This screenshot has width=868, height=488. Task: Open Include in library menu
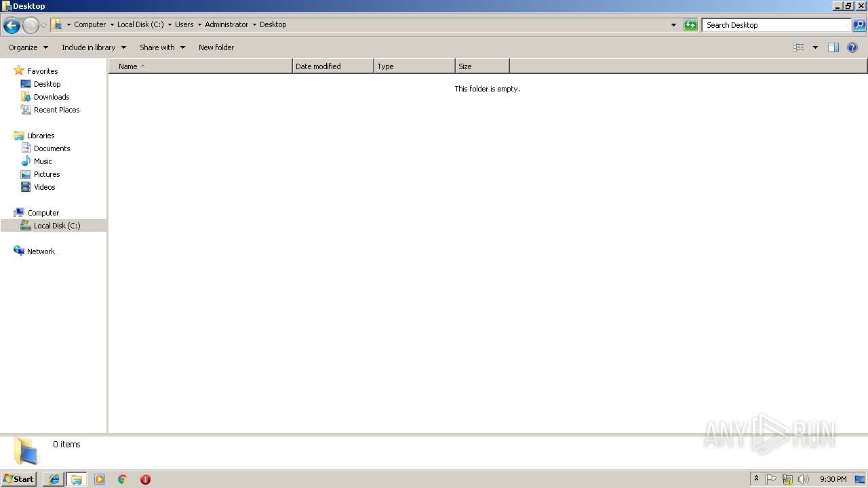pos(94,47)
